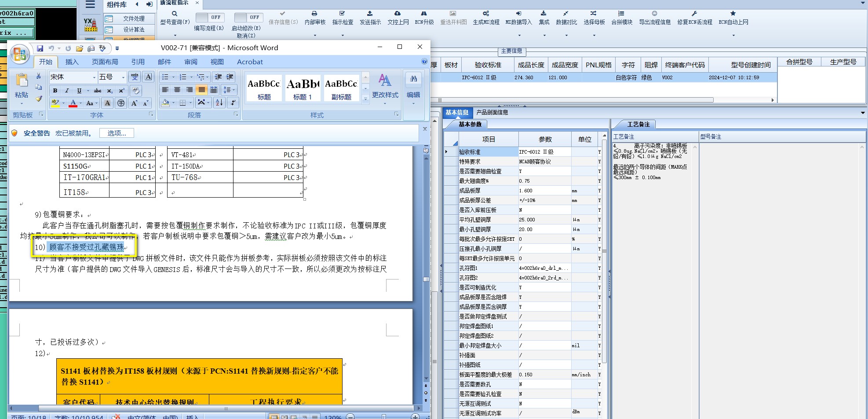
Task: Click the 发送指示 upload icon
Action: pos(370,14)
